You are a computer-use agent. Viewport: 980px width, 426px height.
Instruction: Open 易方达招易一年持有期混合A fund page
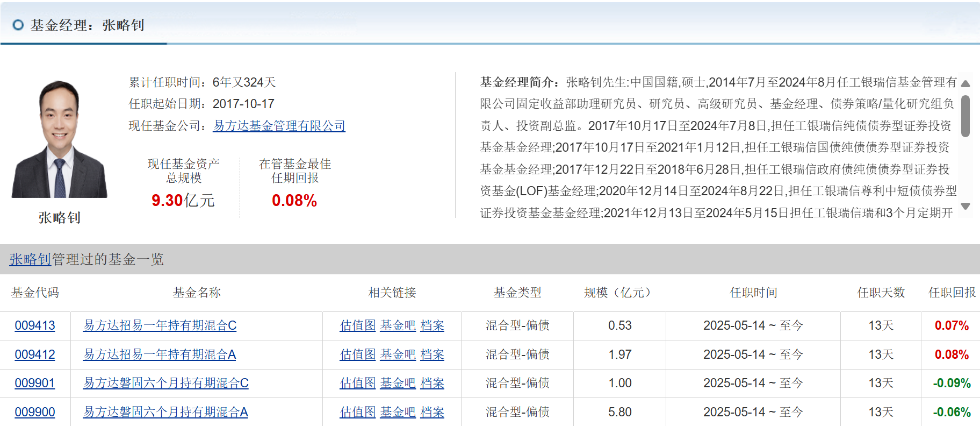tap(160, 354)
